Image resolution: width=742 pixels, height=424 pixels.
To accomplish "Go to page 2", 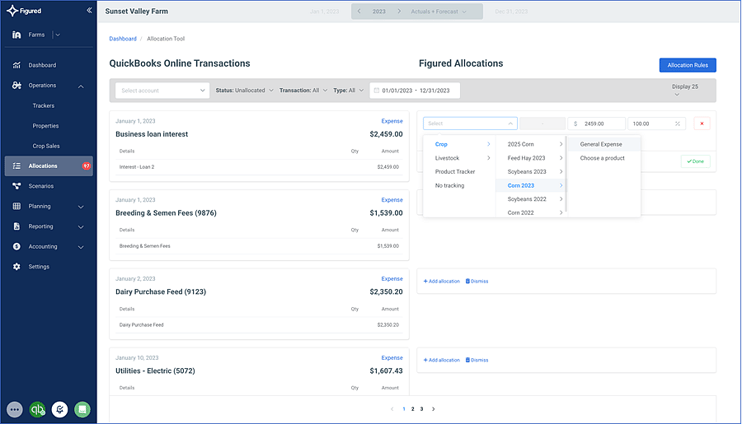I will click(x=413, y=409).
